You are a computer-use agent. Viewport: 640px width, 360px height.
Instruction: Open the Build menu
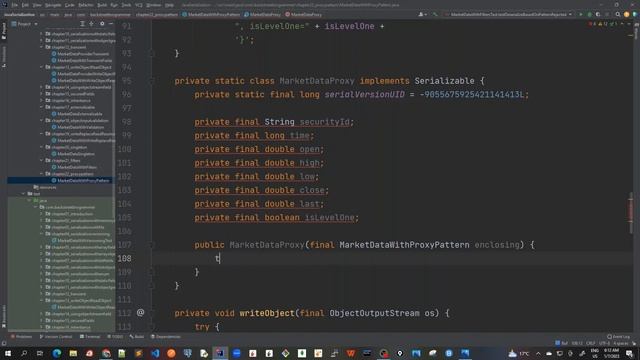[x=102, y=5]
